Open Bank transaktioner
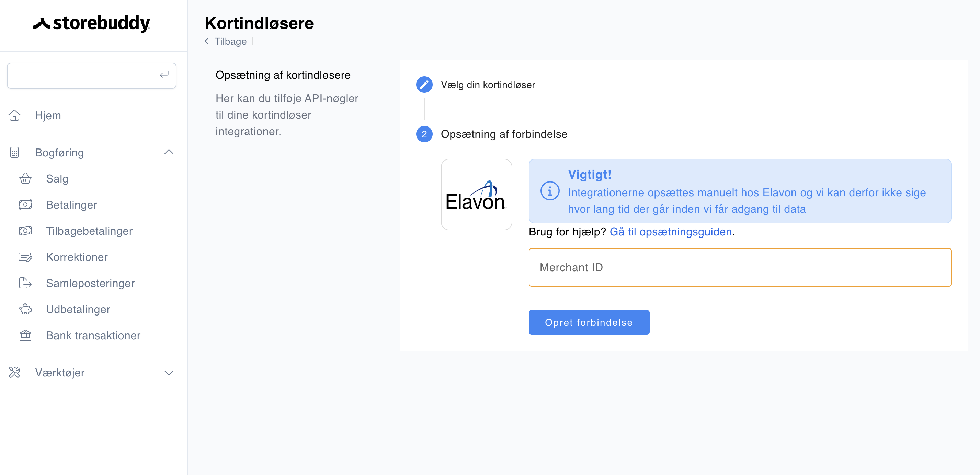The width and height of the screenshot is (980, 475). pyautogui.click(x=93, y=335)
